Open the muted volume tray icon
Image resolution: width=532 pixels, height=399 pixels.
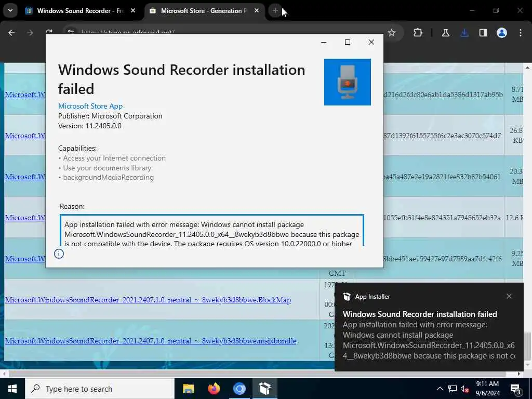pos(465,389)
